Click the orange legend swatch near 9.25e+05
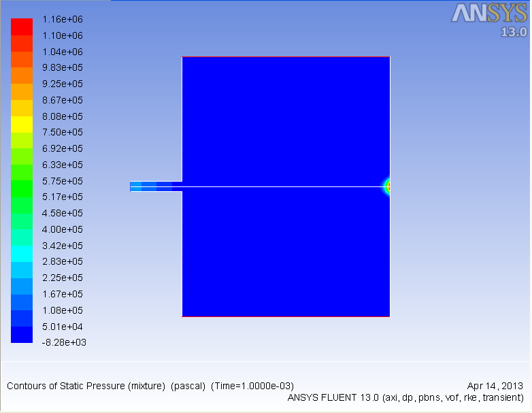 (x=21, y=91)
